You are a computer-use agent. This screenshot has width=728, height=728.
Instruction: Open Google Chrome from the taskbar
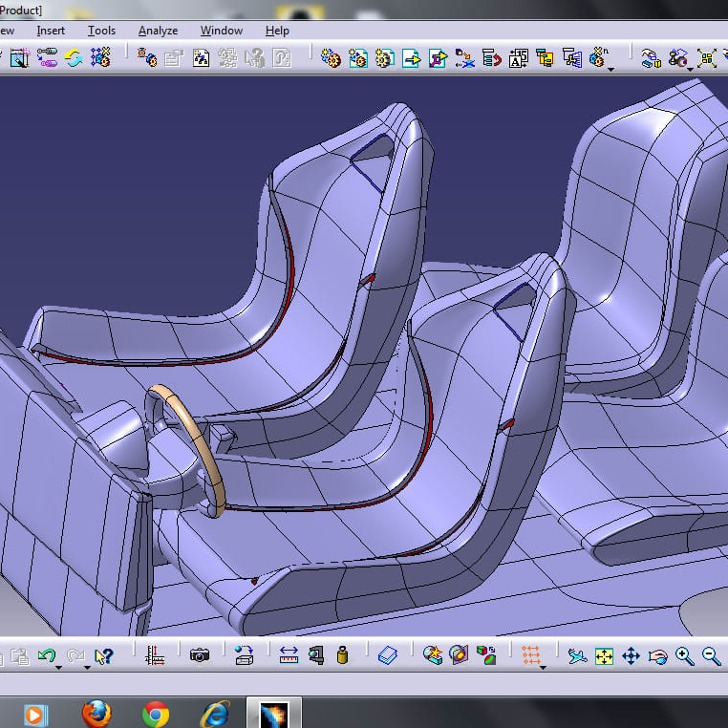[x=156, y=713]
